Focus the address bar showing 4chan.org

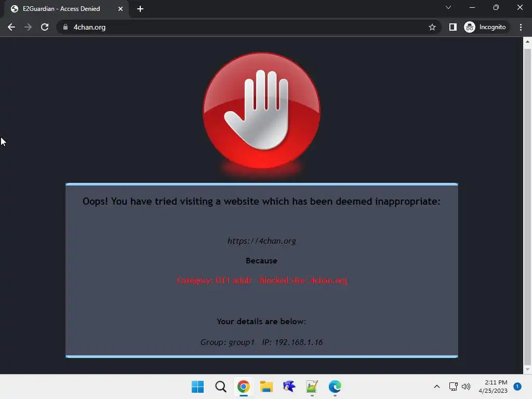[248, 27]
